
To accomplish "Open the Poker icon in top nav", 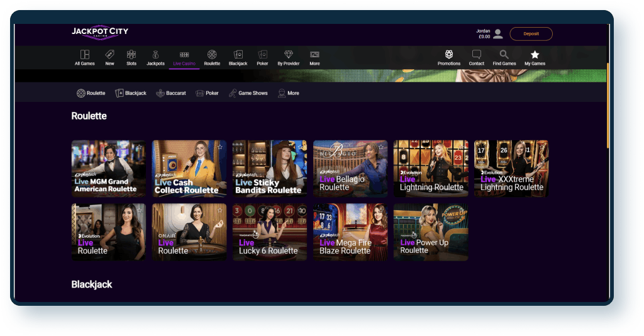I will 262,55.
